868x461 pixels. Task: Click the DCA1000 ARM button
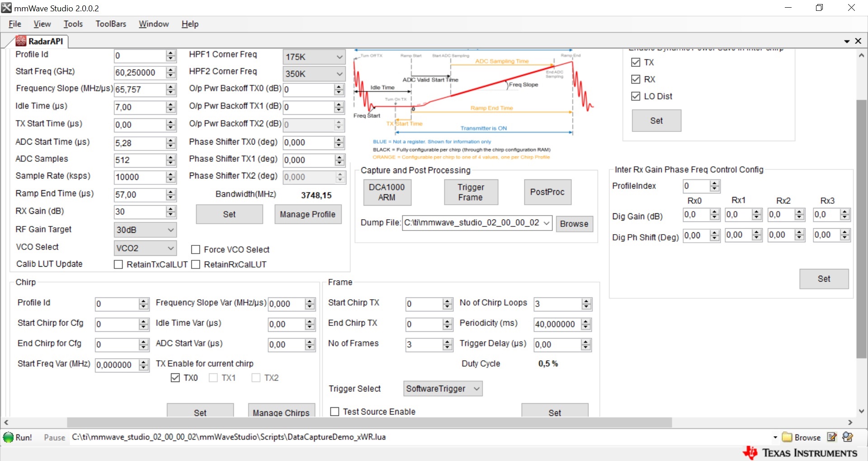coord(387,192)
